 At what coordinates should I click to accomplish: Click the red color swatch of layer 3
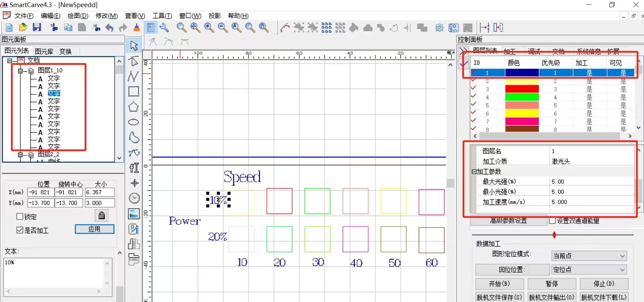click(x=522, y=89)
